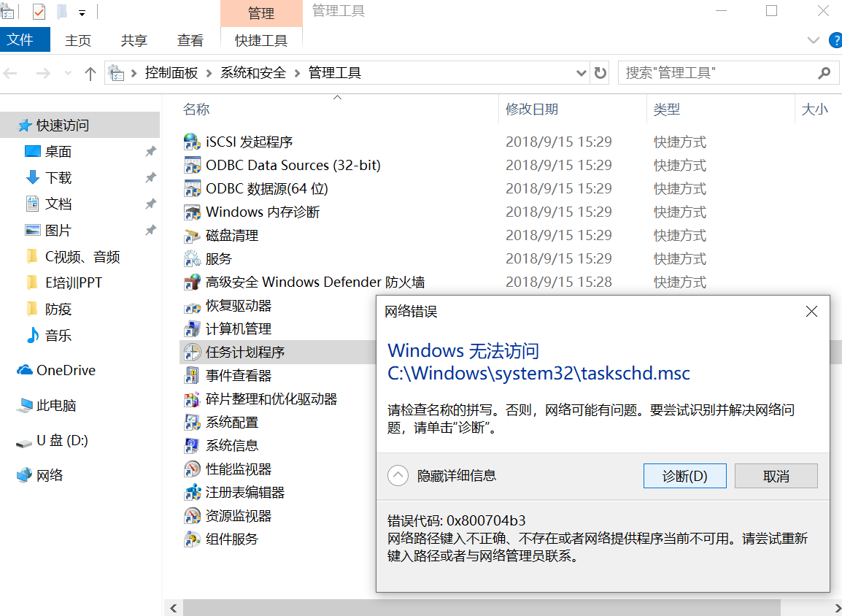Select the 事件查看器 icon
842x616 pixels.
192,375
